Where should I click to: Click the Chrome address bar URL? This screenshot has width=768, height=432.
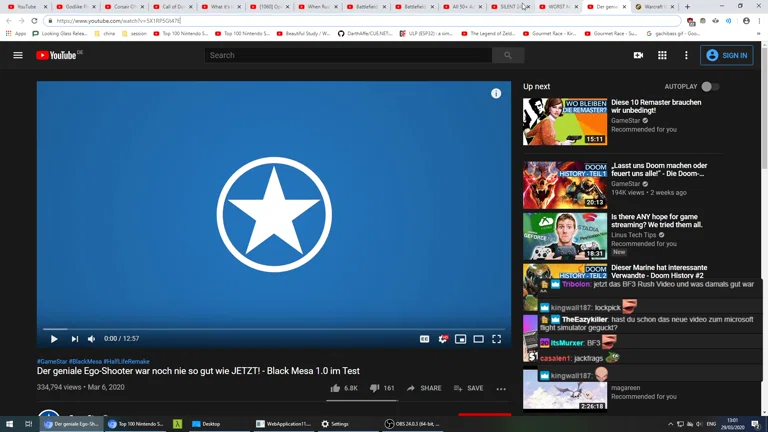pos(119,21)
